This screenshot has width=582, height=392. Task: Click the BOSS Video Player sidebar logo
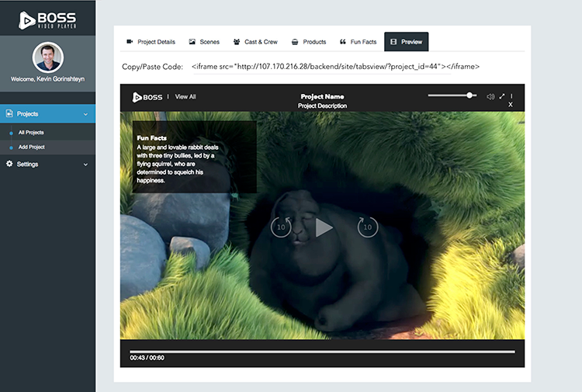[47, 20]
